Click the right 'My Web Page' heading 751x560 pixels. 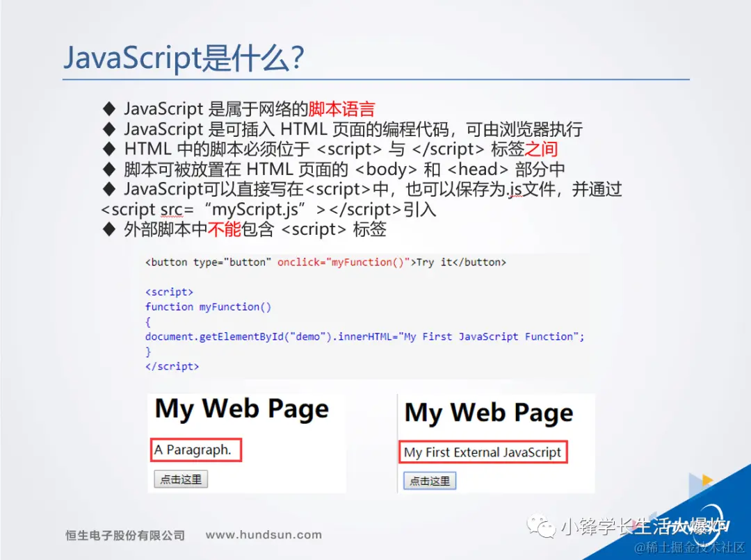pyautogui.click(x=489, y=413)
